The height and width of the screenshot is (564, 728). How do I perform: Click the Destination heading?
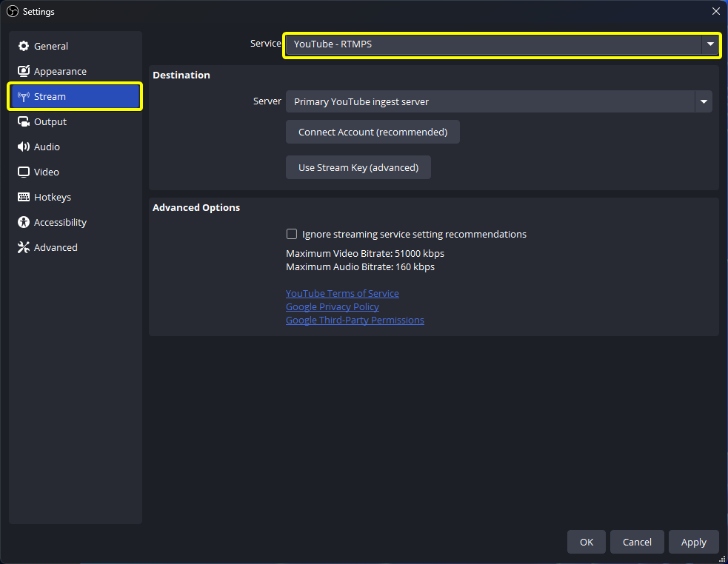[x=181, y=75]
